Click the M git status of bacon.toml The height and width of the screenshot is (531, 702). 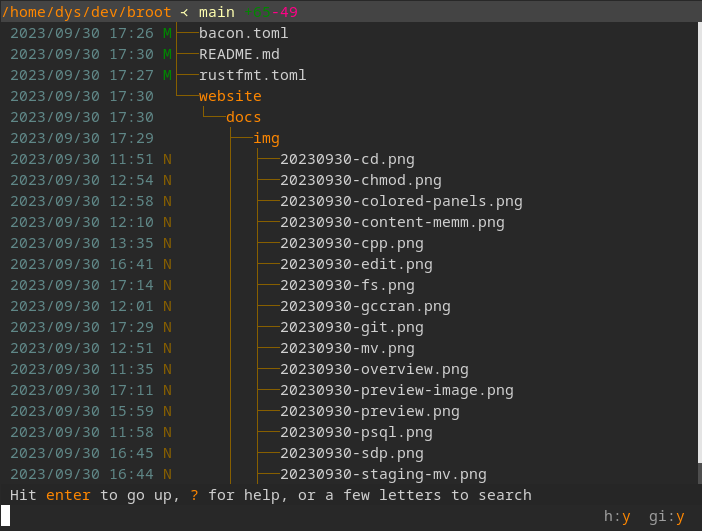[167, 33]
